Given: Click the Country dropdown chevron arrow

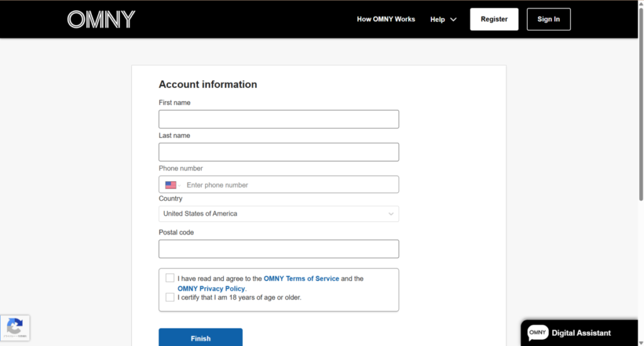Looking at the screenshot, I should (391, 214).
